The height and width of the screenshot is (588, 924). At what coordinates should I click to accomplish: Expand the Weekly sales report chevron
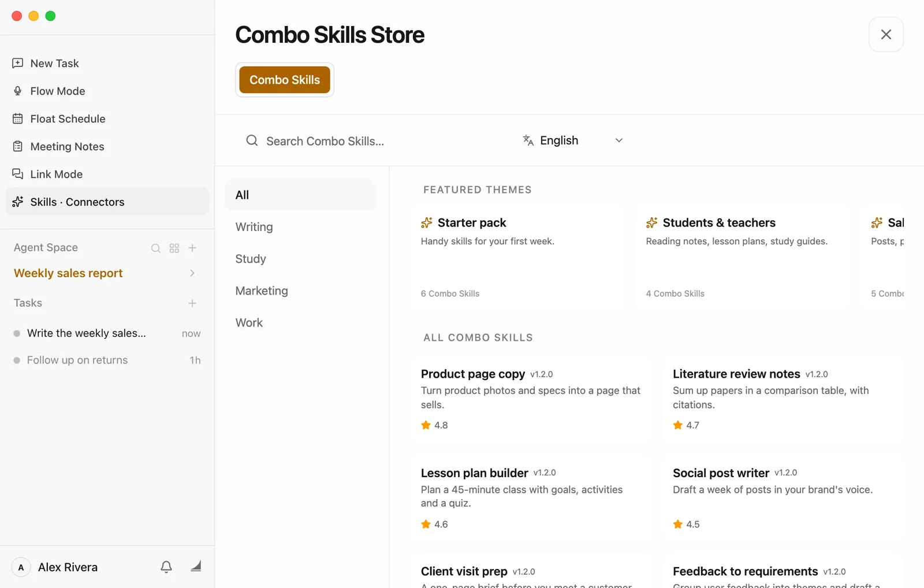coord(192,273)
